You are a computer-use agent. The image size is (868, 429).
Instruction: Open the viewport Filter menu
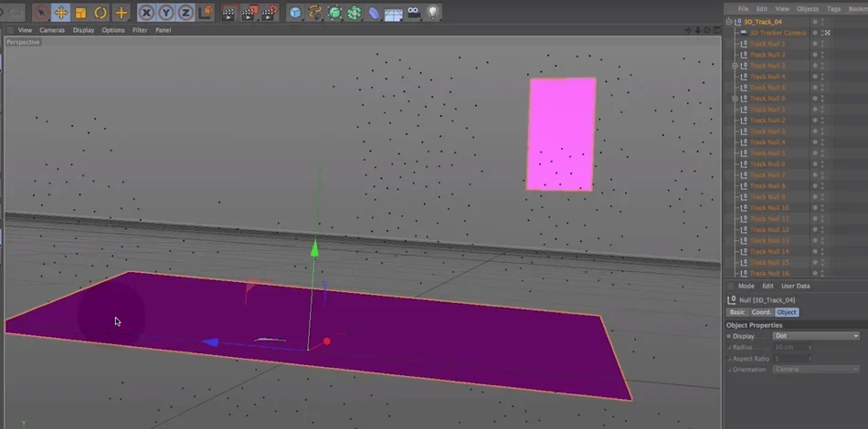tap(140, 30)
